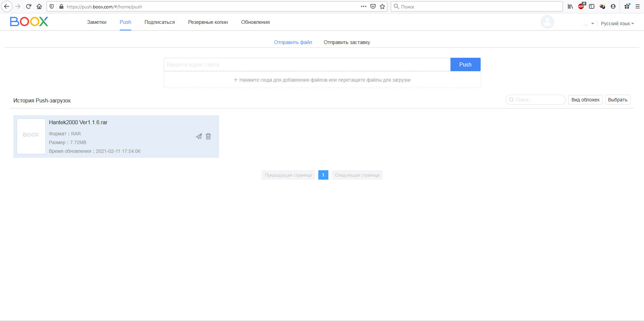
Task: Open the Firefox account icon
Action: coord(613,6)
